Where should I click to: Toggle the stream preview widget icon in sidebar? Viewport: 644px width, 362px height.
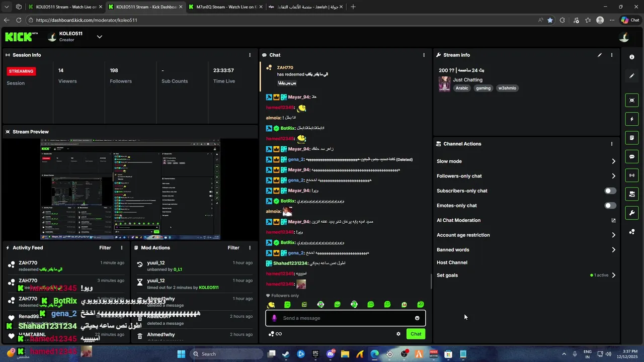click(x=632, y=100)
